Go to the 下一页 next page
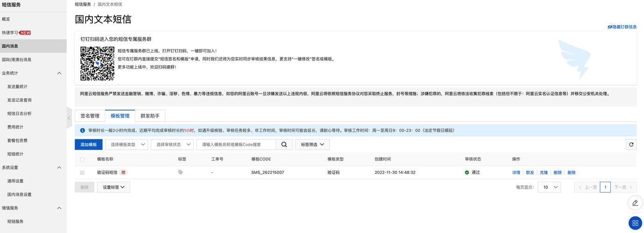 (x=624, y=187)
